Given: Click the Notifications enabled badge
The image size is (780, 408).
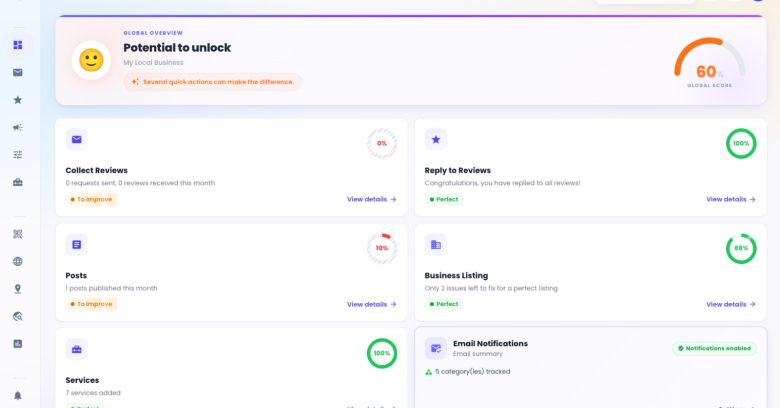Looking at the screenshot, I should pos(714,348).
